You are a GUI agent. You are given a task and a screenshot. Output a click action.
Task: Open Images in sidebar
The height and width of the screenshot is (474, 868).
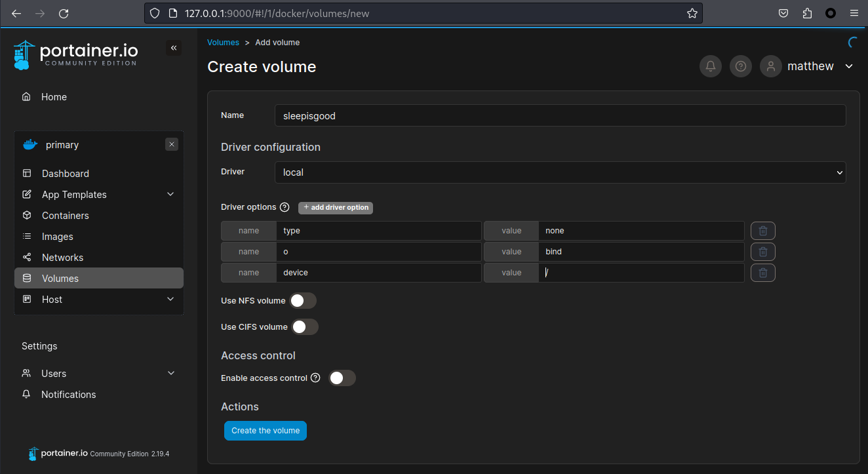(99, 236)
